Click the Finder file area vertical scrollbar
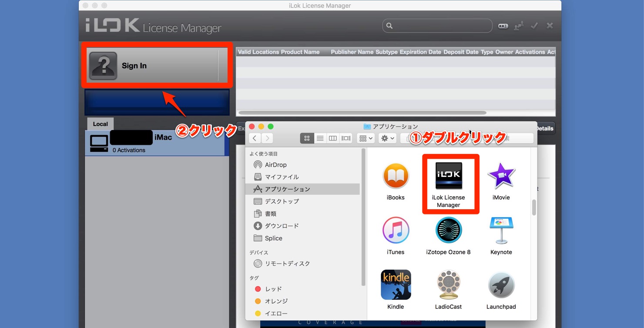644x328 pixels. (x=534, y=208)
